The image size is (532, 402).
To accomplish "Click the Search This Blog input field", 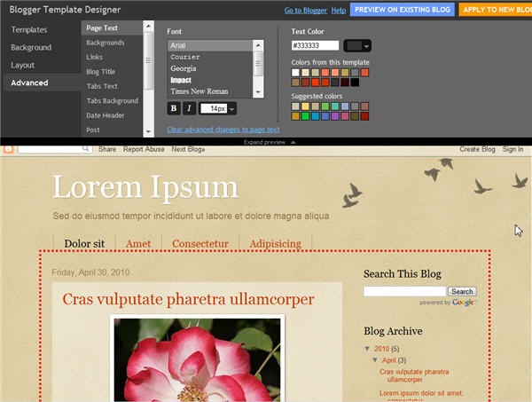I will 405,292.
